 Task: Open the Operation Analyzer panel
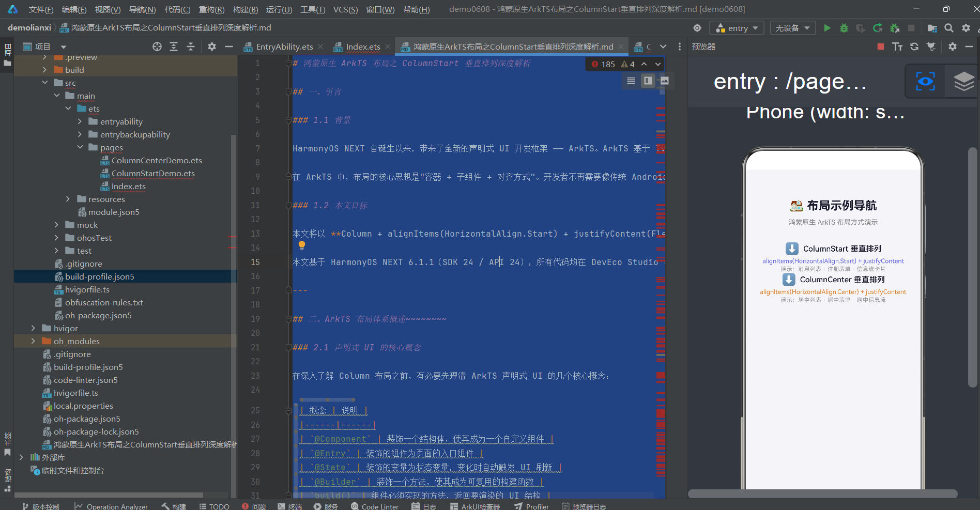click(111, 506)
